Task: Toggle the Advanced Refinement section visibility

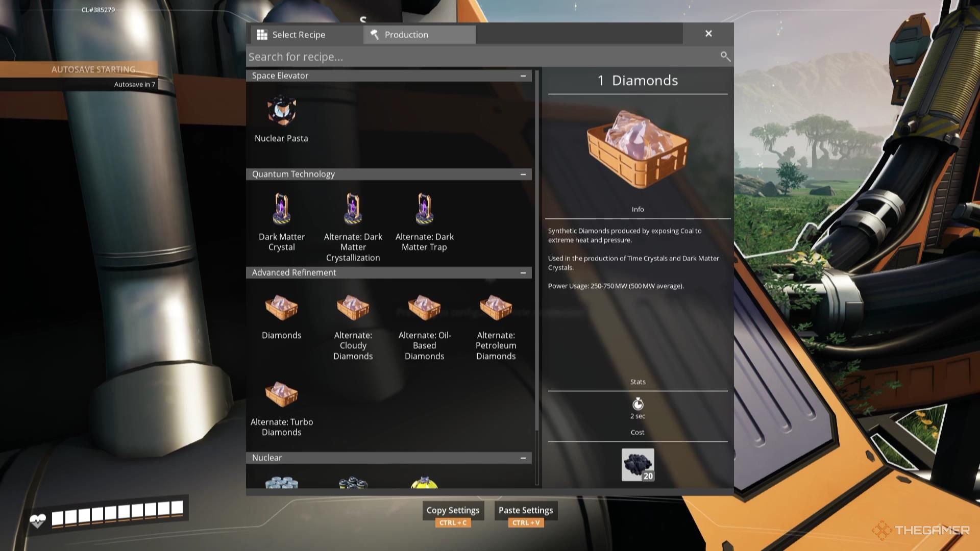Action: tap(523, 272)
